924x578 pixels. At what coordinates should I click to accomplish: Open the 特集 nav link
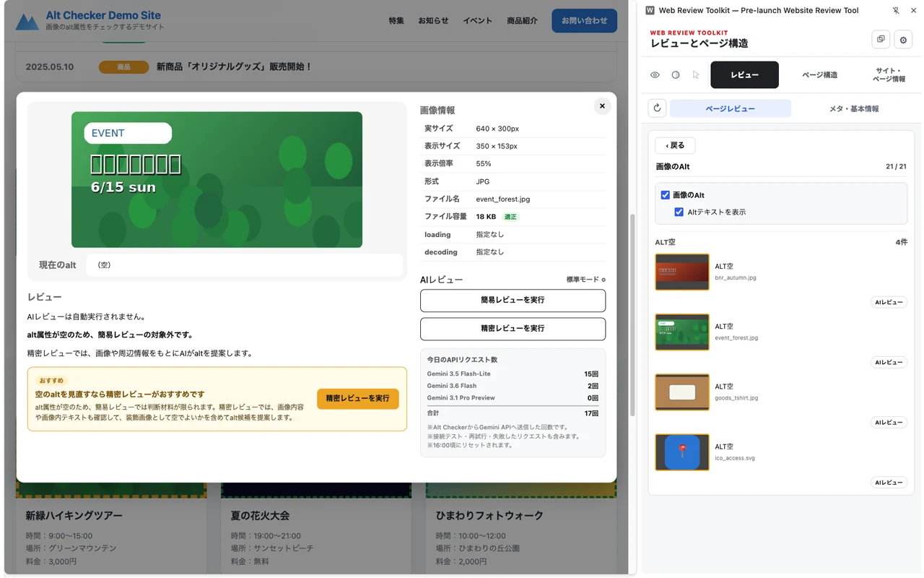tap(396, 21)
